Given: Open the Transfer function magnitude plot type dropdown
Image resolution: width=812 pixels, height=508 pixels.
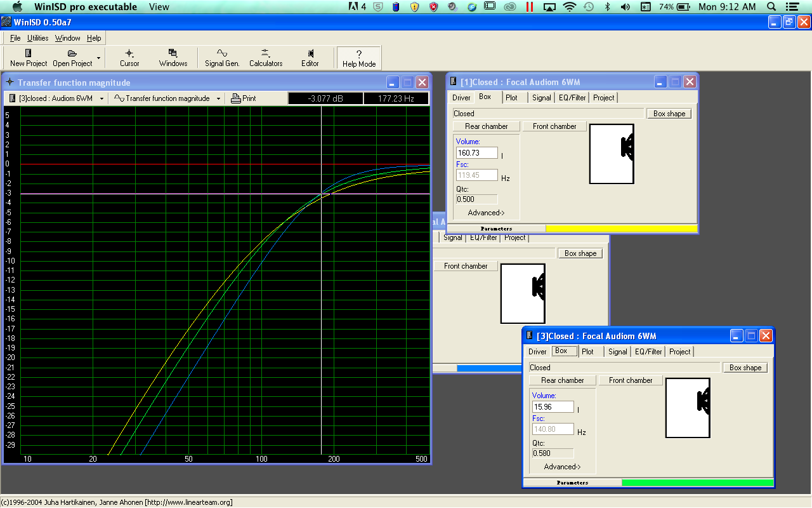Looking at the screenshot, I should point(167,98).
